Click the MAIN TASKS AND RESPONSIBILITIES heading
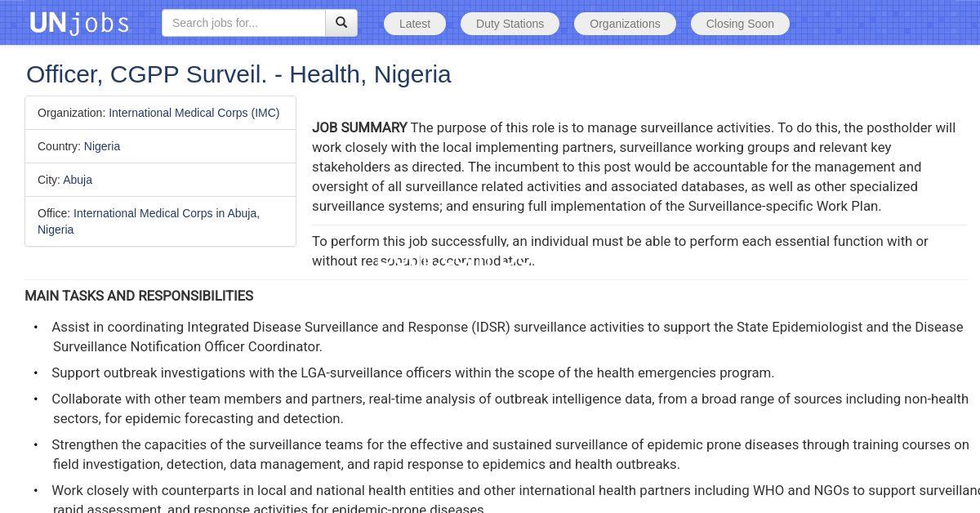 [139, 296]
